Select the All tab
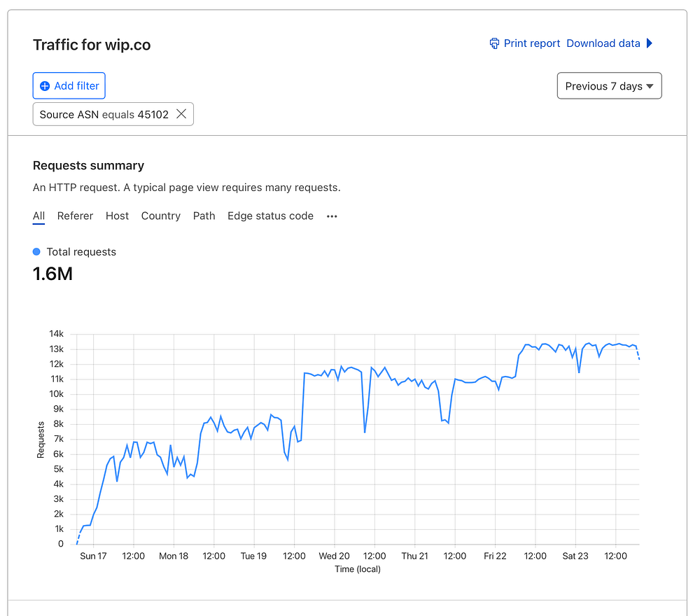Image resolution: width=700 pixels, height=616 pixels. (x=38, y=216)
